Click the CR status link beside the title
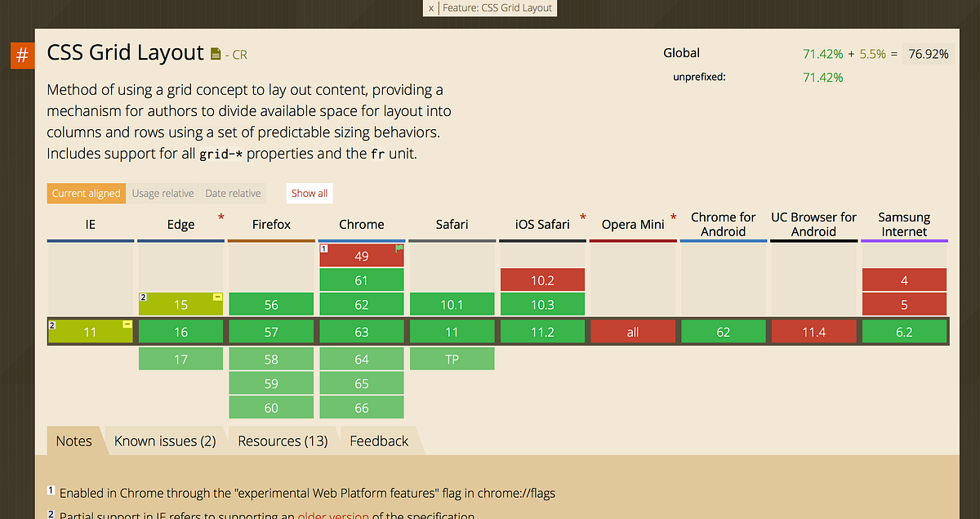This screenshot has height=519, width=980. point(236,55)
